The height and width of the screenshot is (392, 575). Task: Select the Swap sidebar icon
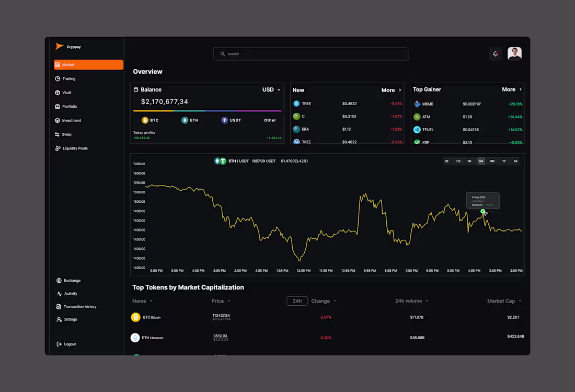coord(59,134)
